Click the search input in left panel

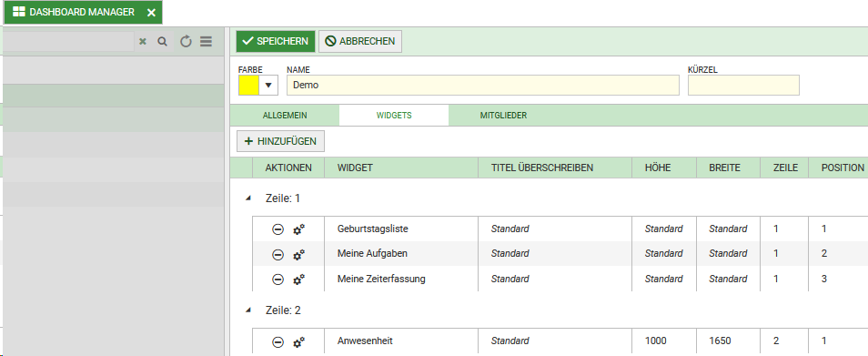pyautogui.click(x=67, y=42)
